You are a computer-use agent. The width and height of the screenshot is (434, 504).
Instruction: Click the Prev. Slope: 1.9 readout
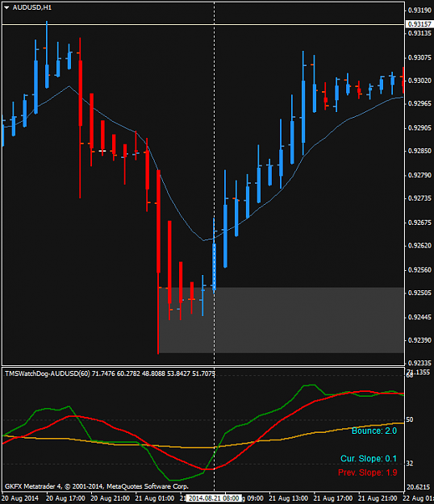(368, 473)
